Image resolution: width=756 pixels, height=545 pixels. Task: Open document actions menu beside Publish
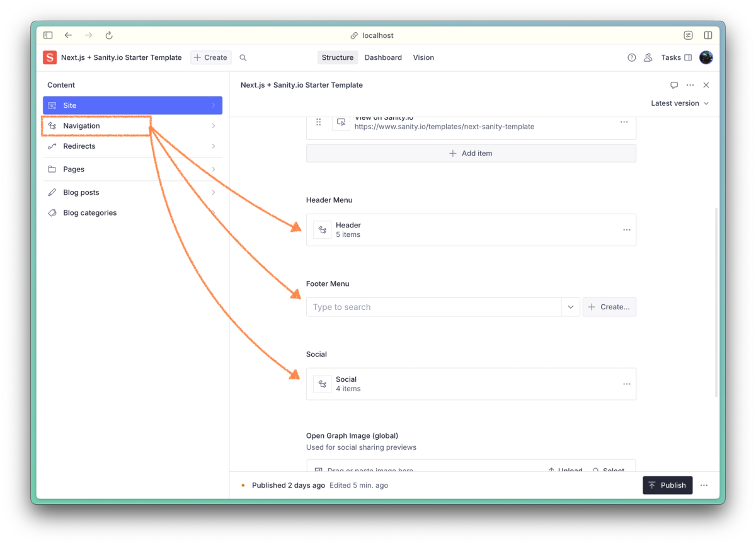pyautogui.click(x=704, y=485)
